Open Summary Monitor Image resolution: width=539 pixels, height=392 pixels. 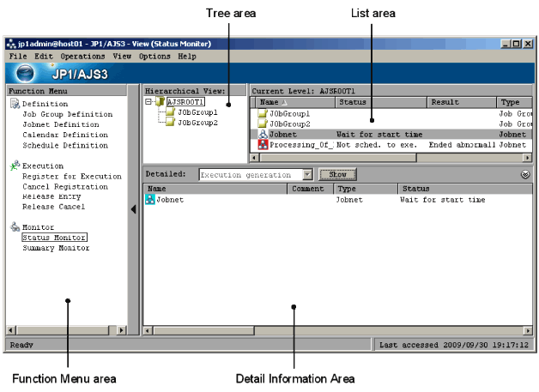[x=56, y=248]
